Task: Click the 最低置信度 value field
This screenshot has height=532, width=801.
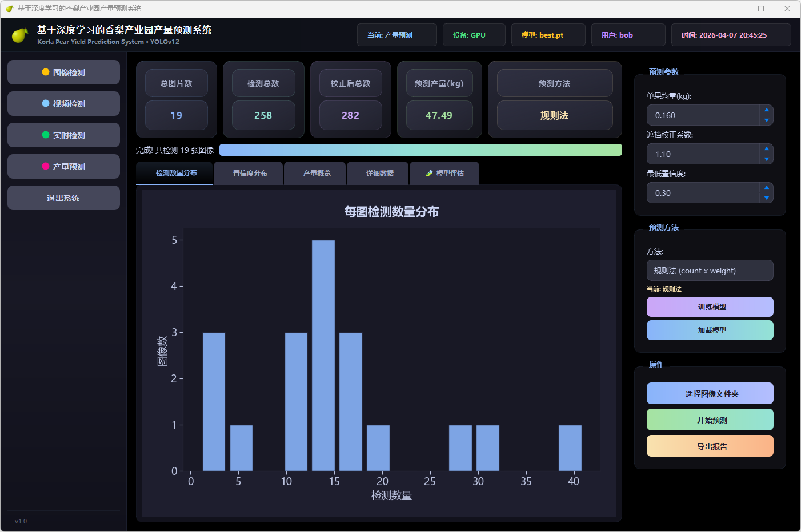Action: (703, 193)
